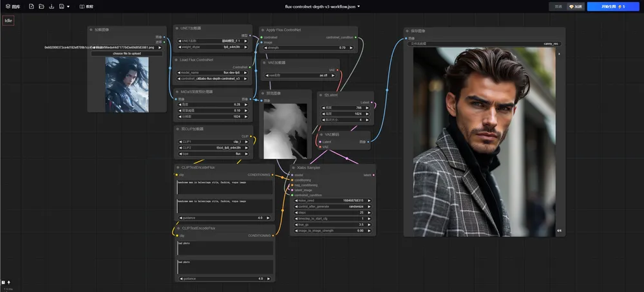Click the uploaded anime image thumbnail
Image resolution: width=644 pixels, height=292 pixels.
click(x=127, y=84)
